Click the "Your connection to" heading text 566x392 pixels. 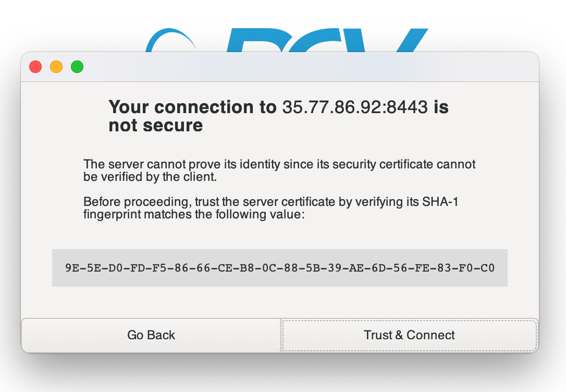[192, 107]
